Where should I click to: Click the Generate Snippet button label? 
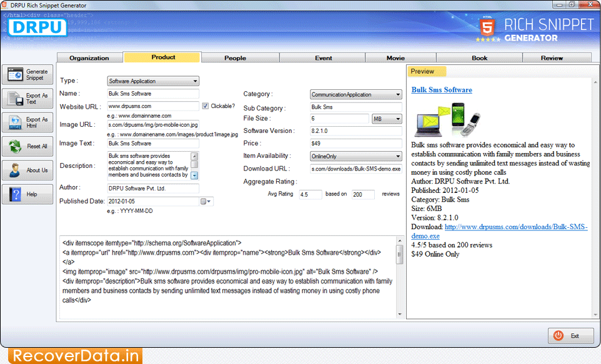click(x=37, y=75)
